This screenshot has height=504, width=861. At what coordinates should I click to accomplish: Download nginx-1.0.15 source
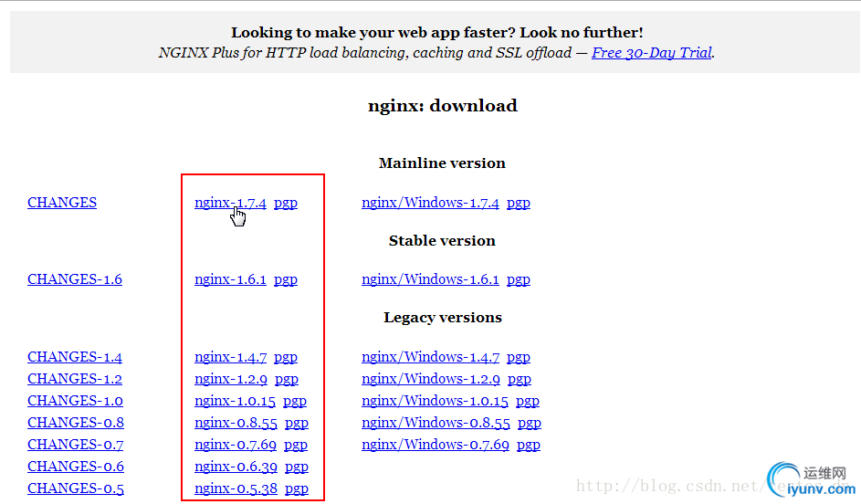point(235,401)
